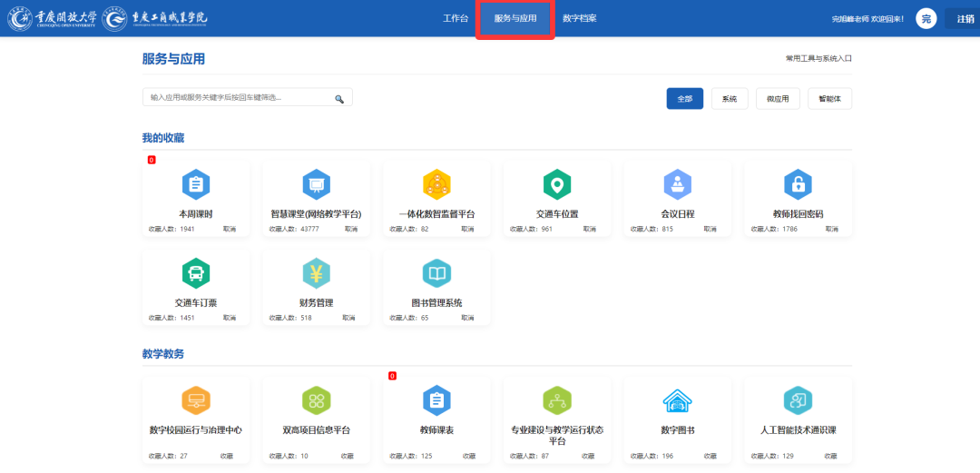Viewport: 980px width, 473px height.
Task: Open 智慧课堂(网络教学平台) icon
Action: pyautogui.click(x=316, y=185)
